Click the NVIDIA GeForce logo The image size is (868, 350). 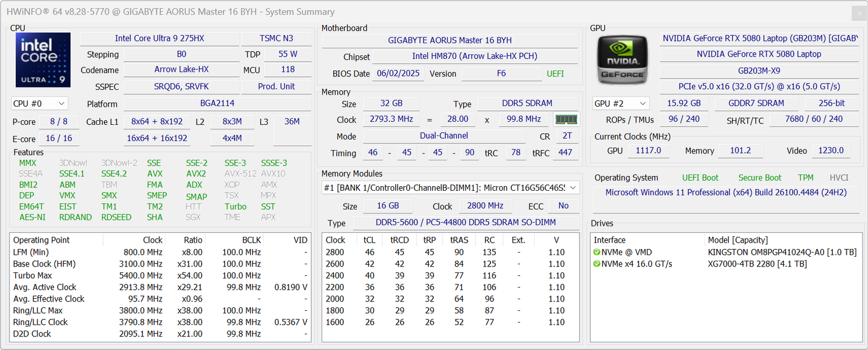622,60
